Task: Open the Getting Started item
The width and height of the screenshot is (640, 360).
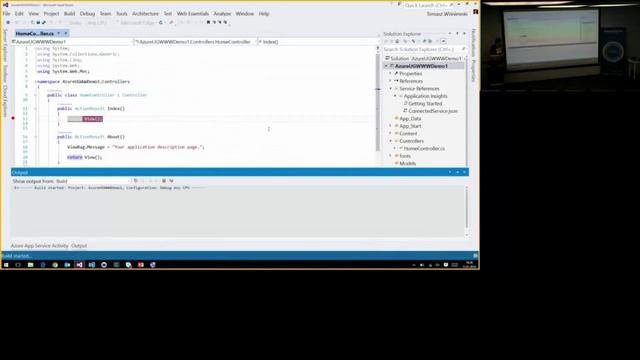Action: pyautogui.click(x=425, y=104)
